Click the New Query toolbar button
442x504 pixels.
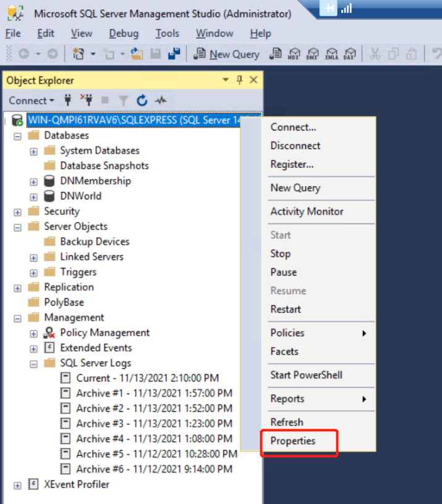(226, 54)
